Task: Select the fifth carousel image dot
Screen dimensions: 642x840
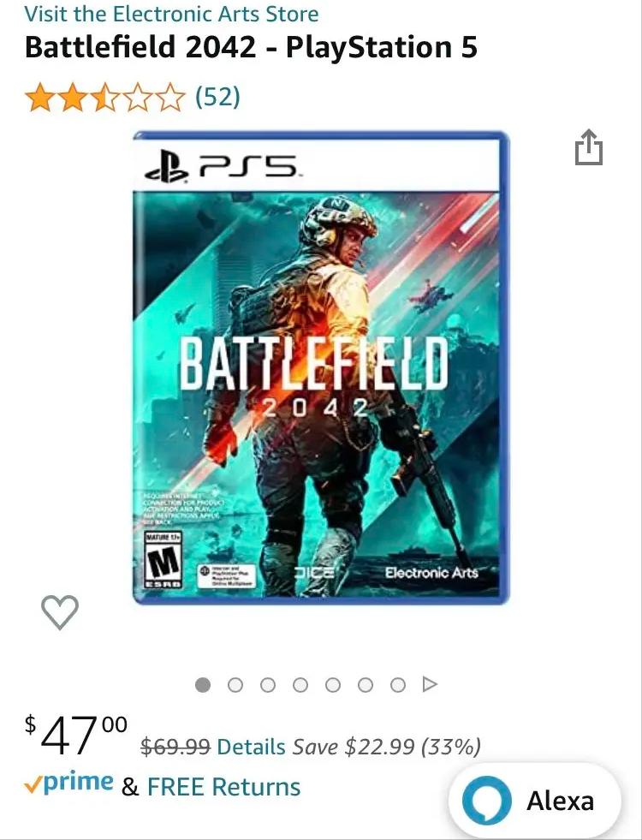Action: point(333,684)
